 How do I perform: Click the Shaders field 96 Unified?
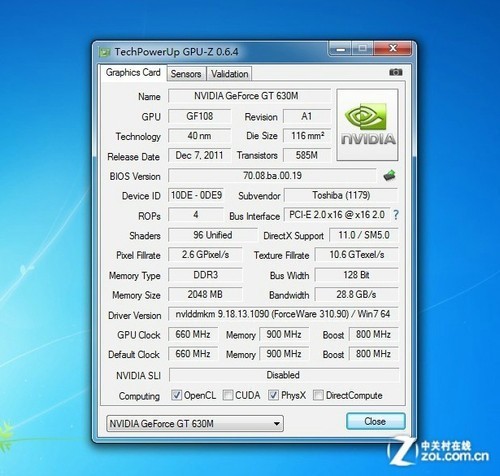tap(213, 235)
